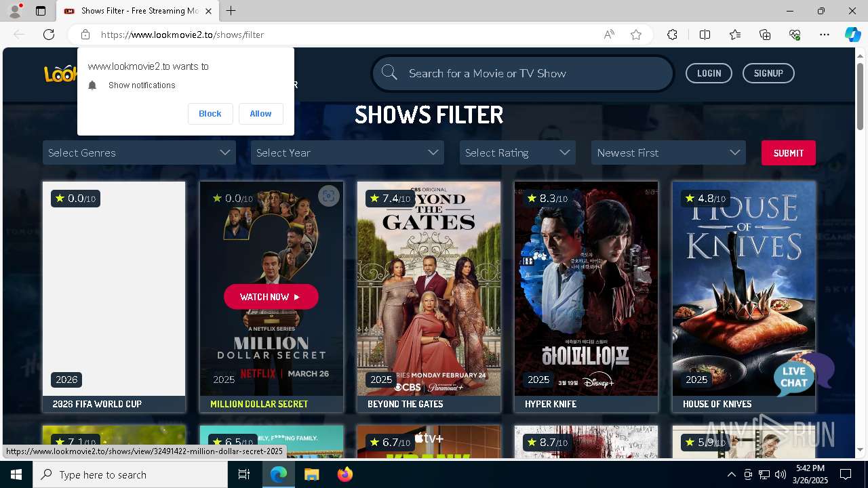Open a new browser tab

231,11
